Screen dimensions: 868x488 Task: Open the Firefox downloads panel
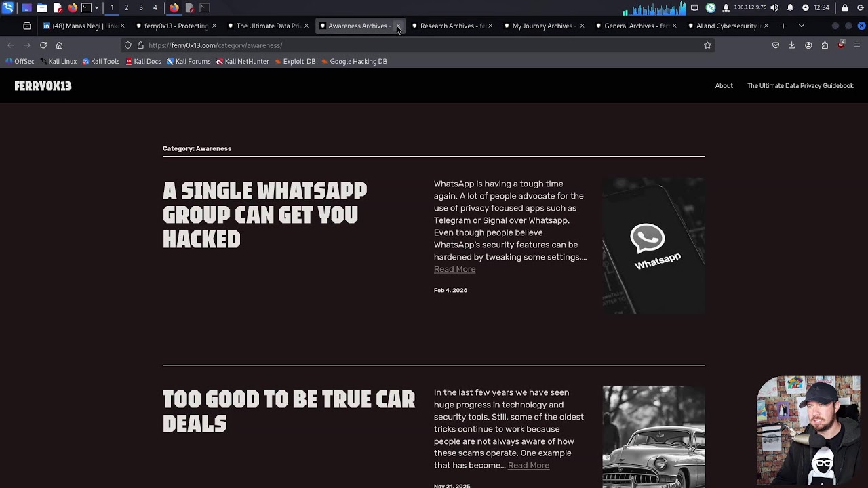click(792, 45)
